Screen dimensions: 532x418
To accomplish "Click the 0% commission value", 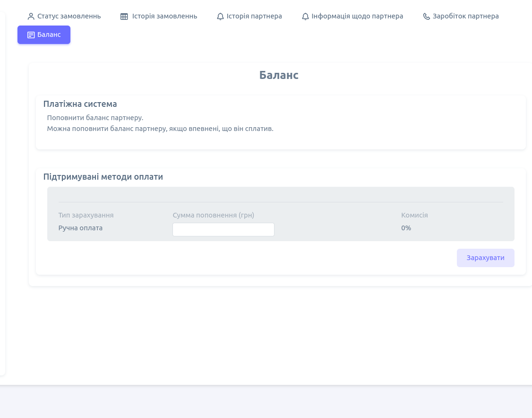I will (406, 228).
